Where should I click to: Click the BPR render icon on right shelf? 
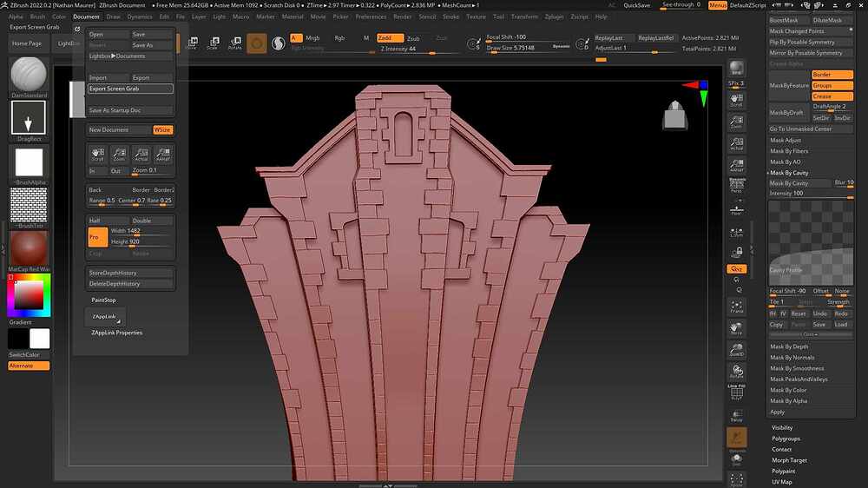click(736, 68)
